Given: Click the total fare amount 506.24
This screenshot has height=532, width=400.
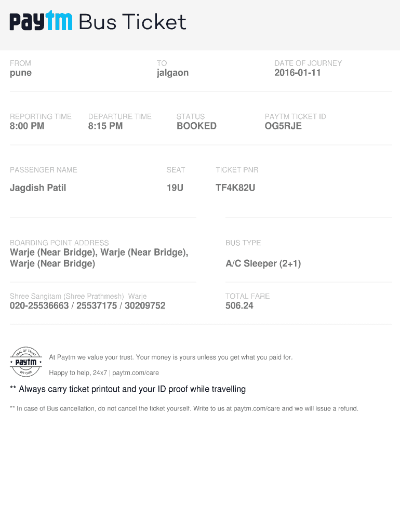Looking at the screenshot, I should [x=239, y=305].
